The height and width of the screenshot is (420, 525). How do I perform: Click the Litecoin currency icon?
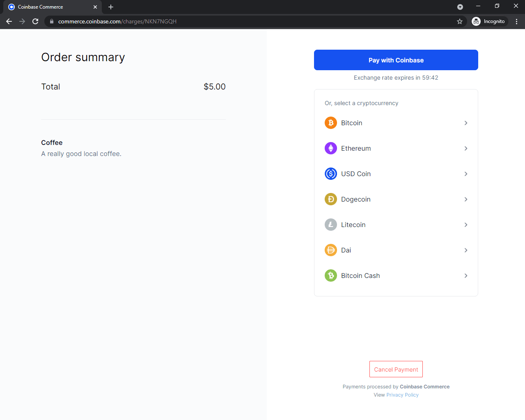pyautogui.click(x=331, y=225)
